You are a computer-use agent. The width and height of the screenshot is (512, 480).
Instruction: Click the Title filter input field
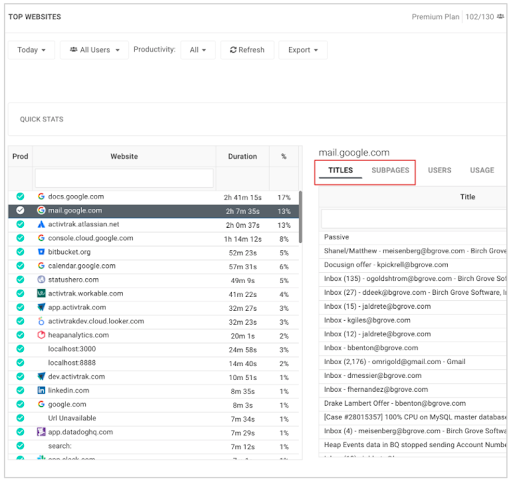pos(414,219)
